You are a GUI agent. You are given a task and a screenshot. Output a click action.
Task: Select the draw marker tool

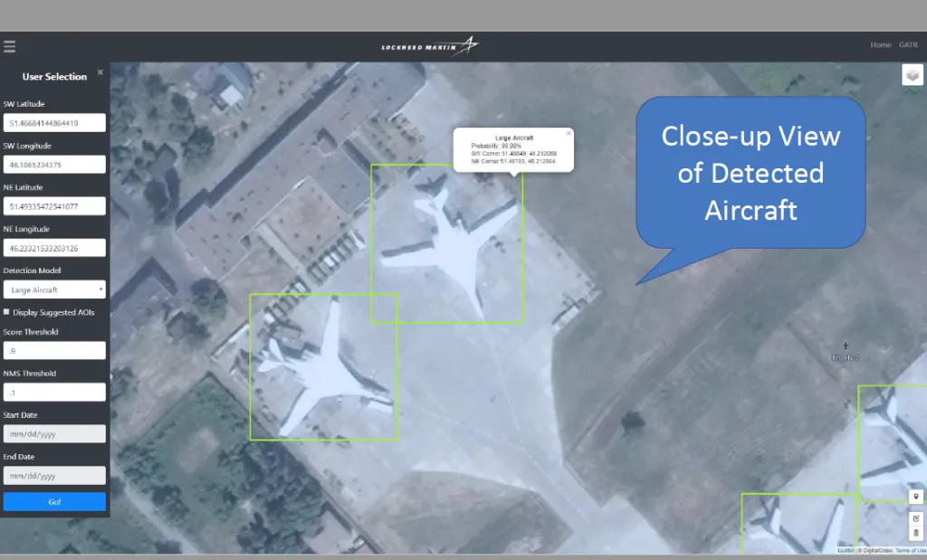tap(916, 497)
